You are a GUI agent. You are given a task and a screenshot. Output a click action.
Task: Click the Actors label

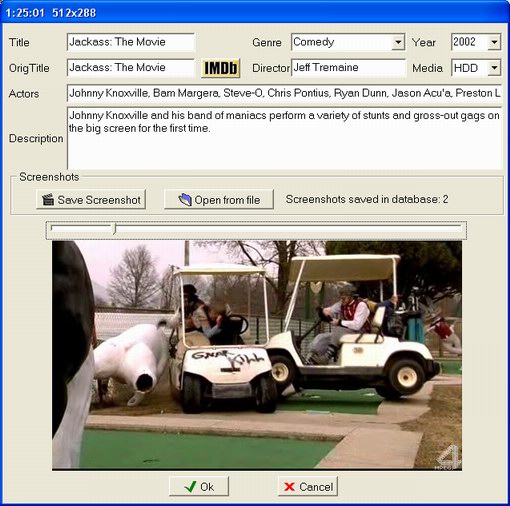point(24,94)
